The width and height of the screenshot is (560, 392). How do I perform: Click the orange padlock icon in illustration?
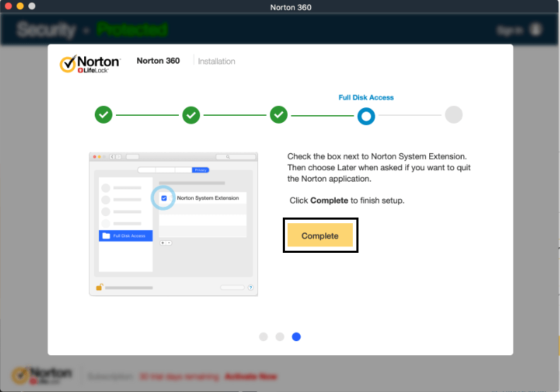tap(100, 287)
